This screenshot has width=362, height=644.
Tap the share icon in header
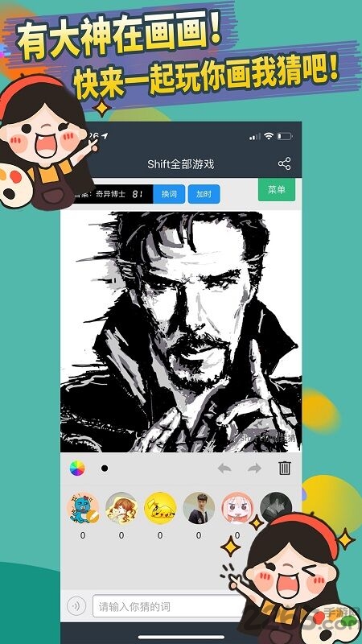click(x=284, y=163)
